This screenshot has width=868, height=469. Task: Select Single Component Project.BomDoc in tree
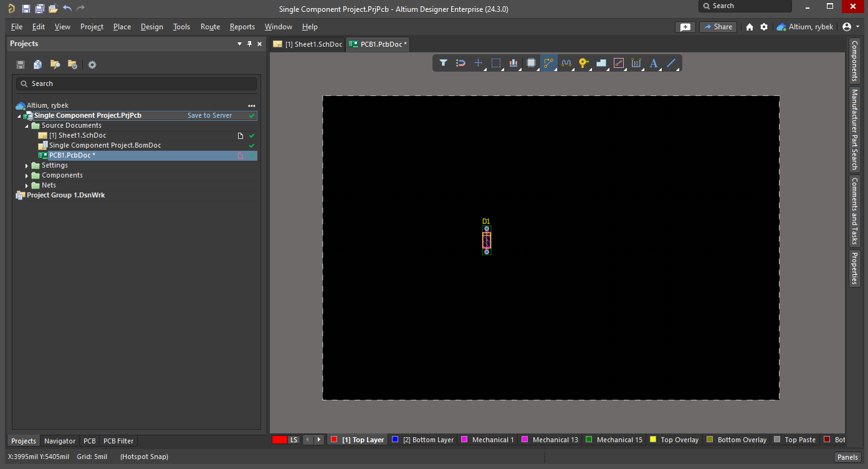coord(105,146)
